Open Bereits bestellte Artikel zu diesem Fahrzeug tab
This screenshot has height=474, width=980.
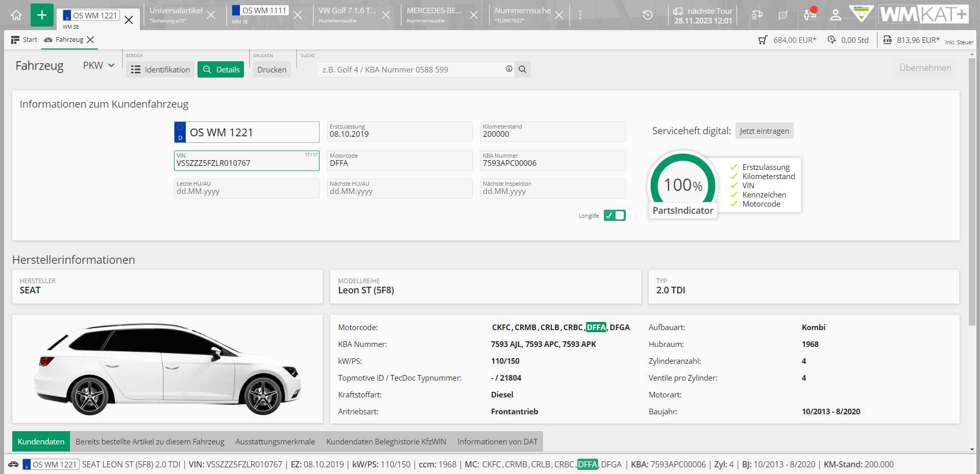click(150, 441)
